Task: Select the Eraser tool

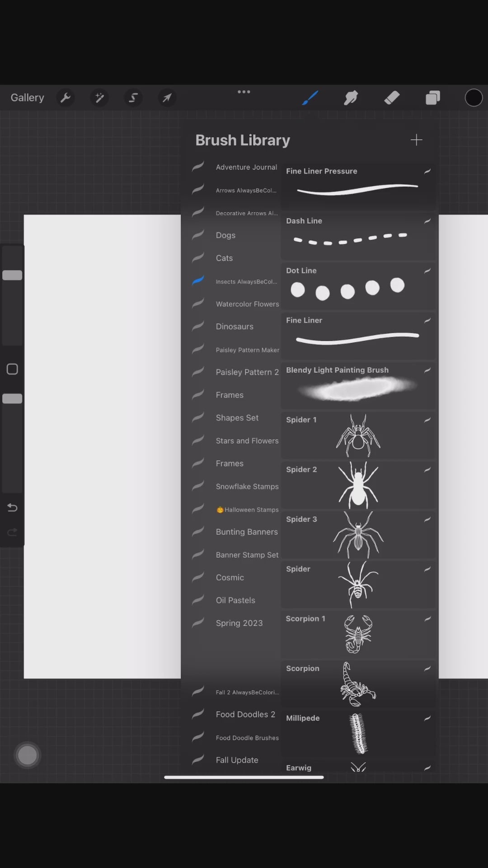Action: click(392, 98)
